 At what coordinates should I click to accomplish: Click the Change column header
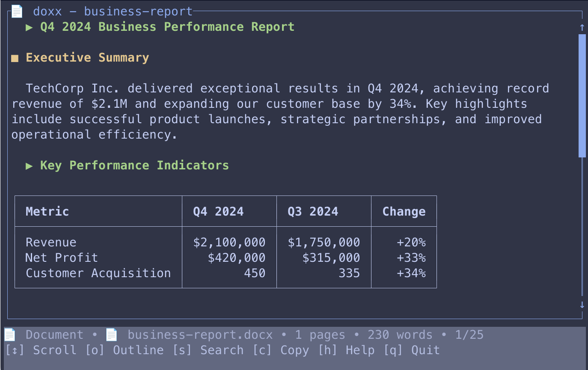[404, 212]
